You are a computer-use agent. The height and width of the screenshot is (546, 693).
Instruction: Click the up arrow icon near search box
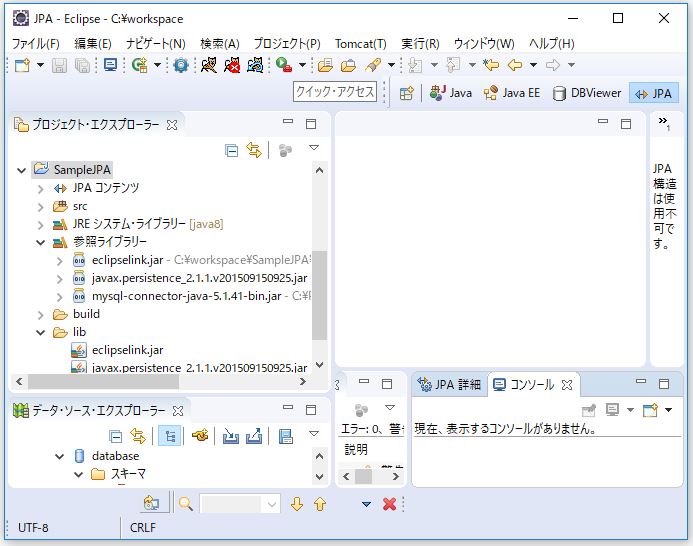click(x=320, y=504)
